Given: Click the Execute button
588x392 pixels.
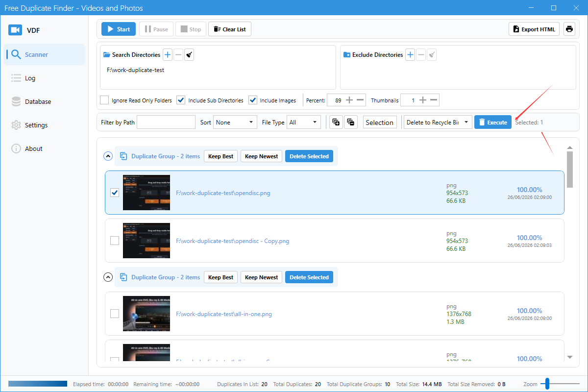Looking at the screenshot, I should (493, 122).
